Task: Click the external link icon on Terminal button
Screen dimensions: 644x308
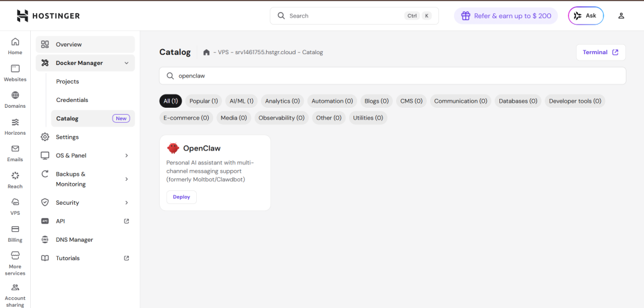Action: click(x=615, y=52)
